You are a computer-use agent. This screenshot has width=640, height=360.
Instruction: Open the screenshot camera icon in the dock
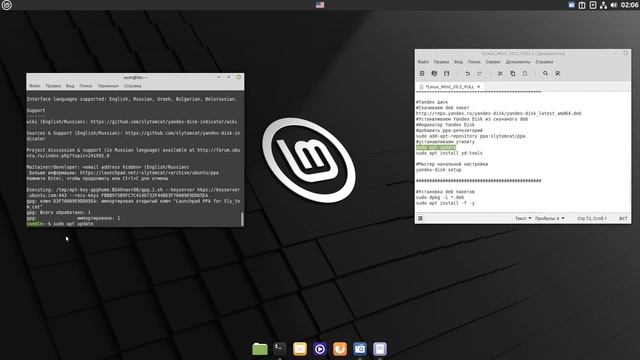tap(360, 349)
